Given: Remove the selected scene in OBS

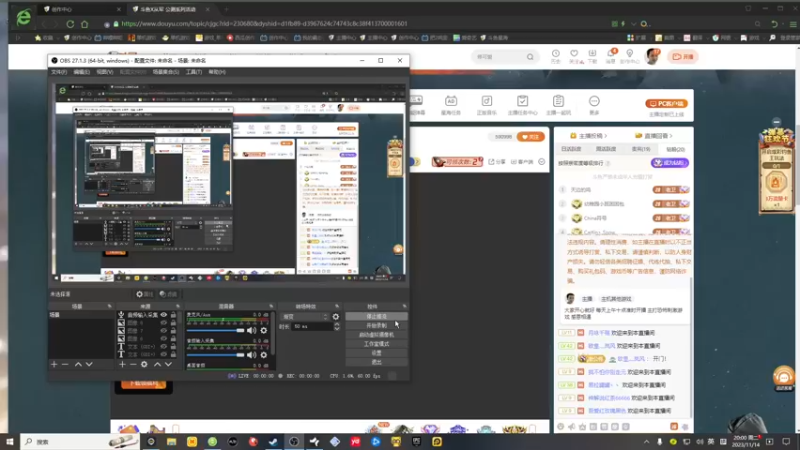Looking at the screenshot, I should (65, 364).
